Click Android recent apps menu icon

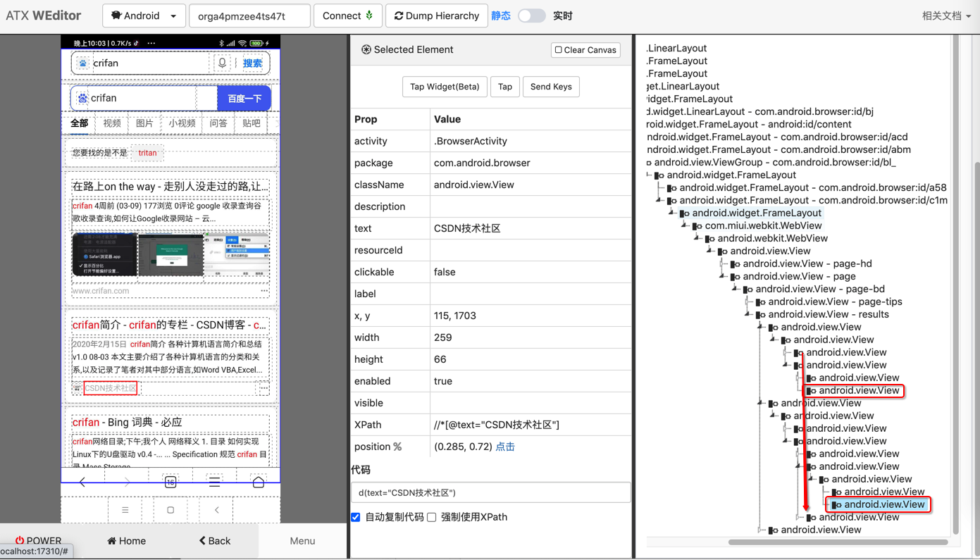(x=125, y=510)
